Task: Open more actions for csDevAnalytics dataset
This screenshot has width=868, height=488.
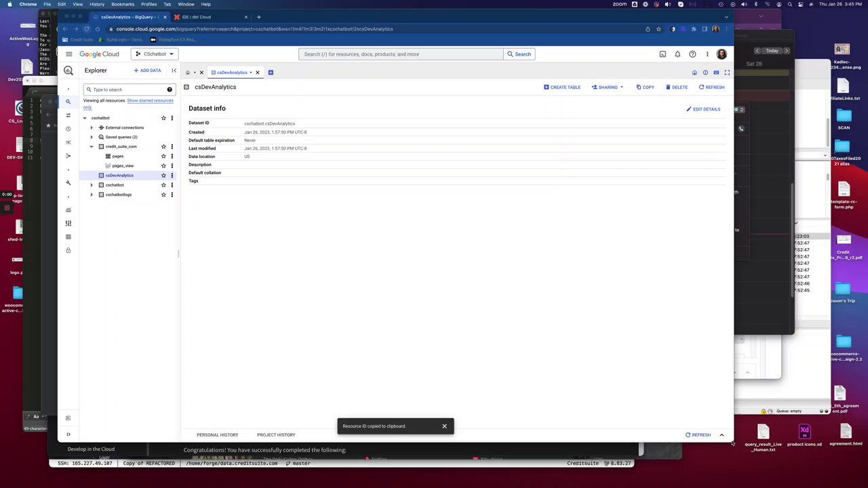Action: [x=172, y=176]
